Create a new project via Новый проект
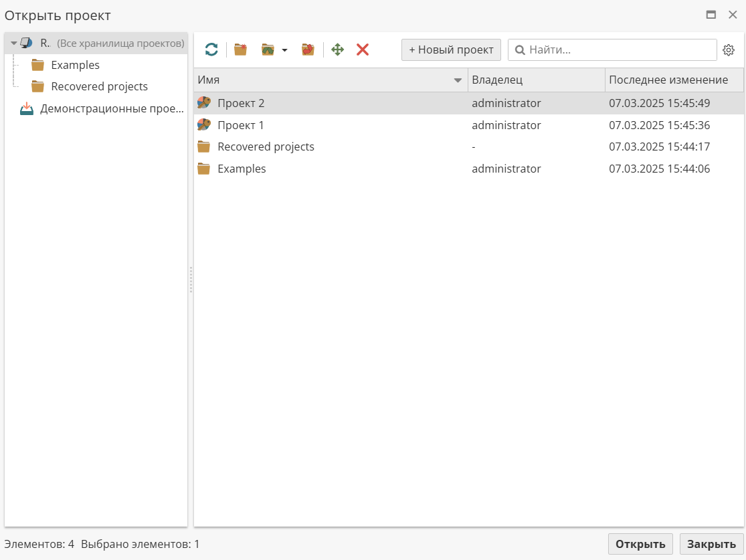The image size is (746, 560). 451,50
